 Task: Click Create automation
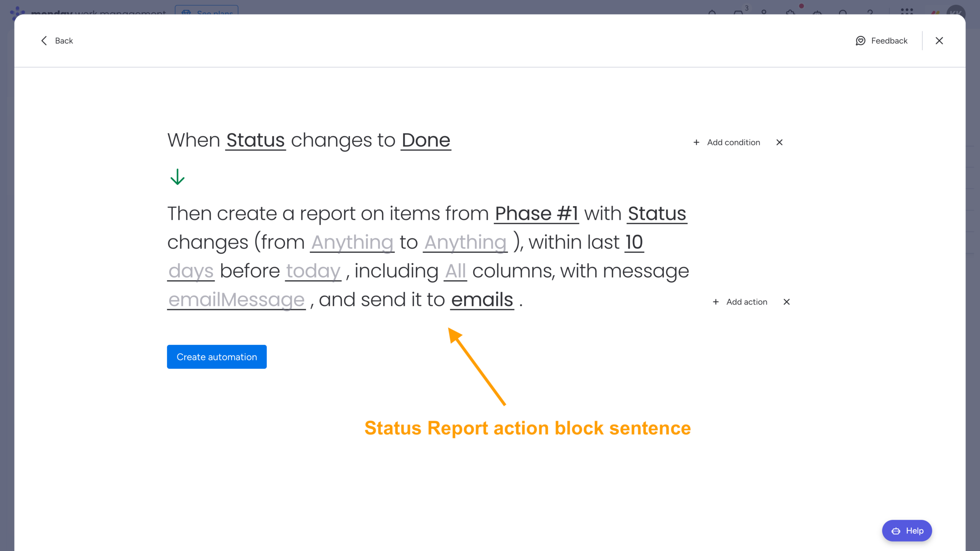pos(217,357)
